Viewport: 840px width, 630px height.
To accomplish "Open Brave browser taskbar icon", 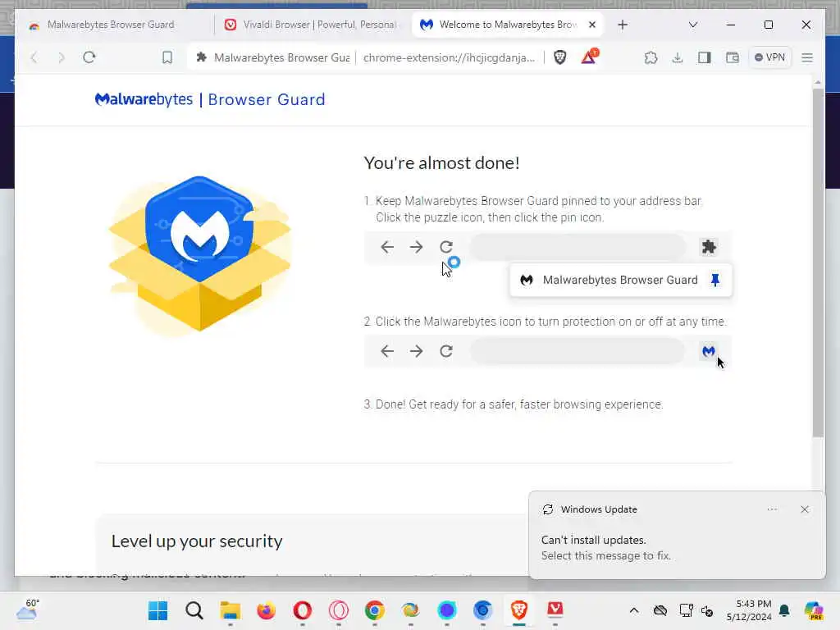I will pyautogui.click(x=518, y=610).
